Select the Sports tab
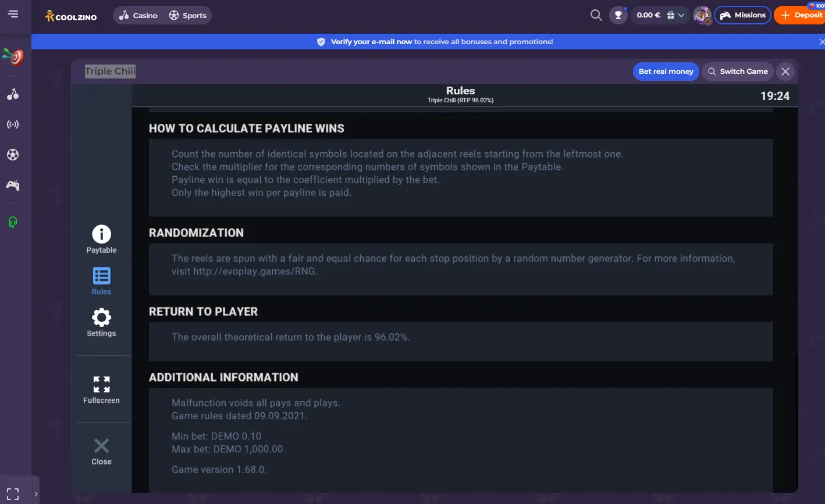Image resolution: width=825 pixels, height=504 pixels. (187, 15)
